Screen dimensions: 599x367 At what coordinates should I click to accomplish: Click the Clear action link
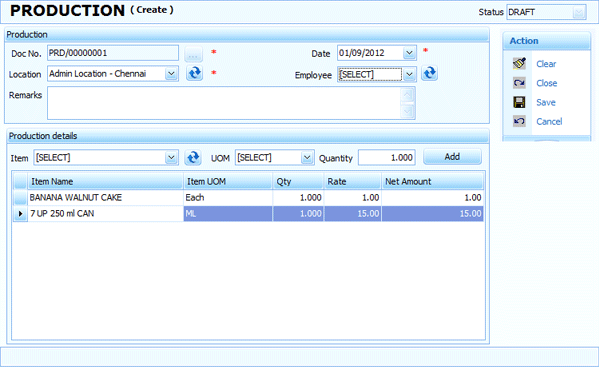click(x=546, y=64)
